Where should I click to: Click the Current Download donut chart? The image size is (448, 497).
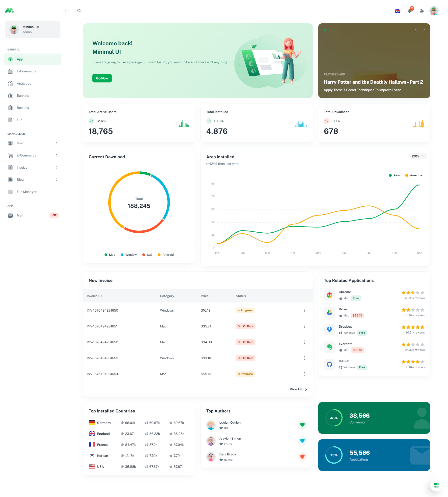click(139, 202)
